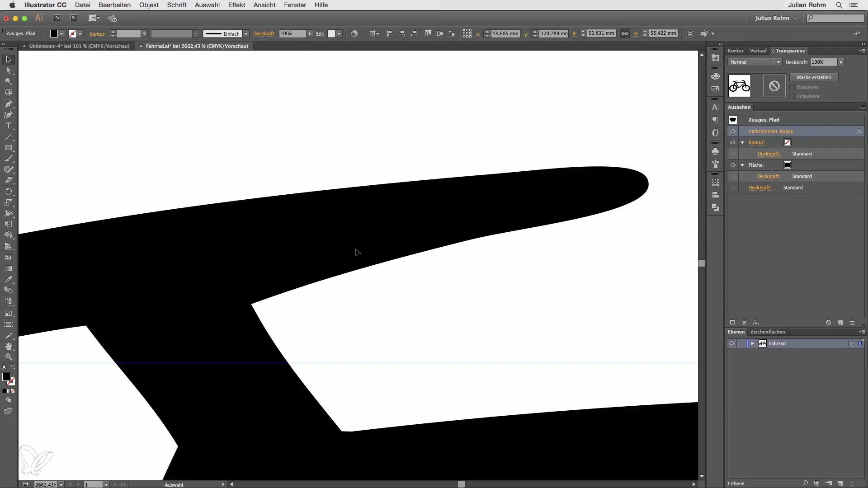Select the Scale tool

click(9, 202)
